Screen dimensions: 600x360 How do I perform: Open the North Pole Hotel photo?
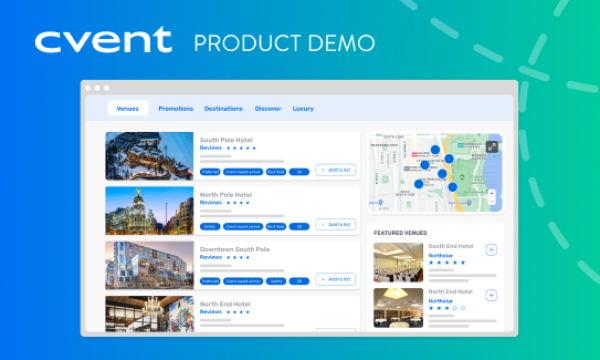[x=149, y=210]
